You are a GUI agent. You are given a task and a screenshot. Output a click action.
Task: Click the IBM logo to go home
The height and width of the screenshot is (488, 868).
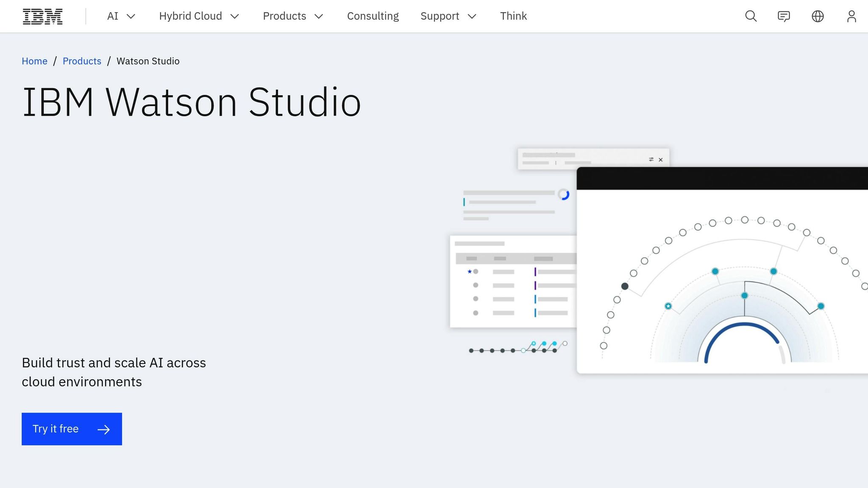point(42,16)
